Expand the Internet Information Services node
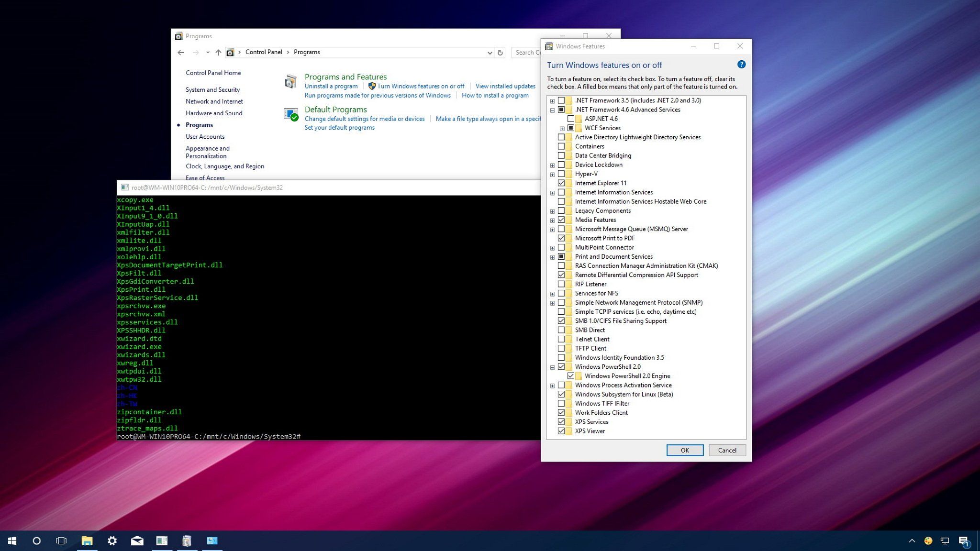The height and width of the screenshot is (551, 980). tap(553, 192)
